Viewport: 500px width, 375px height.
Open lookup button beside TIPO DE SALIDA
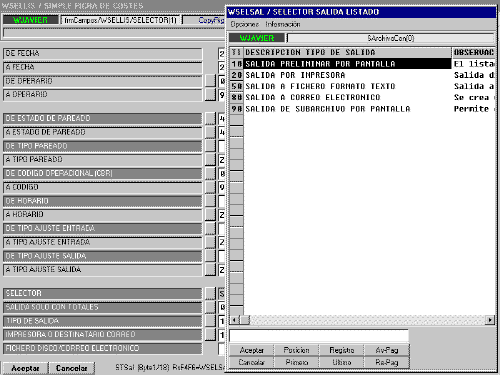(x=210, y=321)
